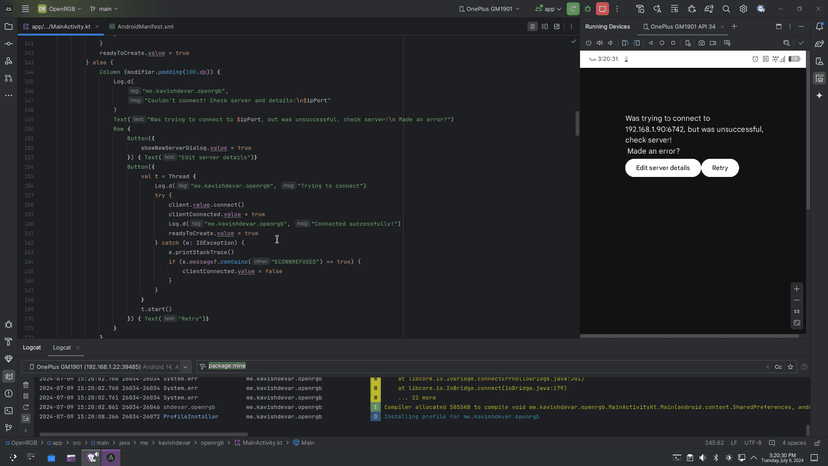828x466 pixels.
Task: Open the main branch dropdown
Action: click(x=107, y=8)
